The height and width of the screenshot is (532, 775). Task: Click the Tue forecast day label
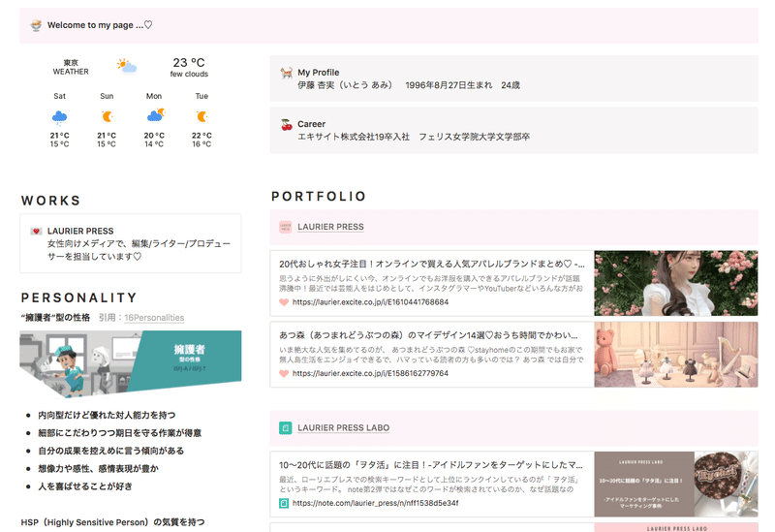201,96
